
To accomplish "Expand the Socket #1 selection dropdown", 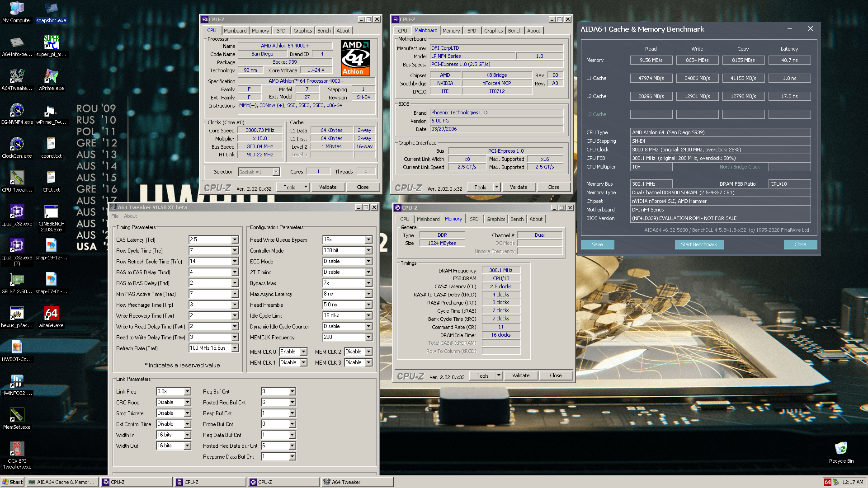I will 276,172.
